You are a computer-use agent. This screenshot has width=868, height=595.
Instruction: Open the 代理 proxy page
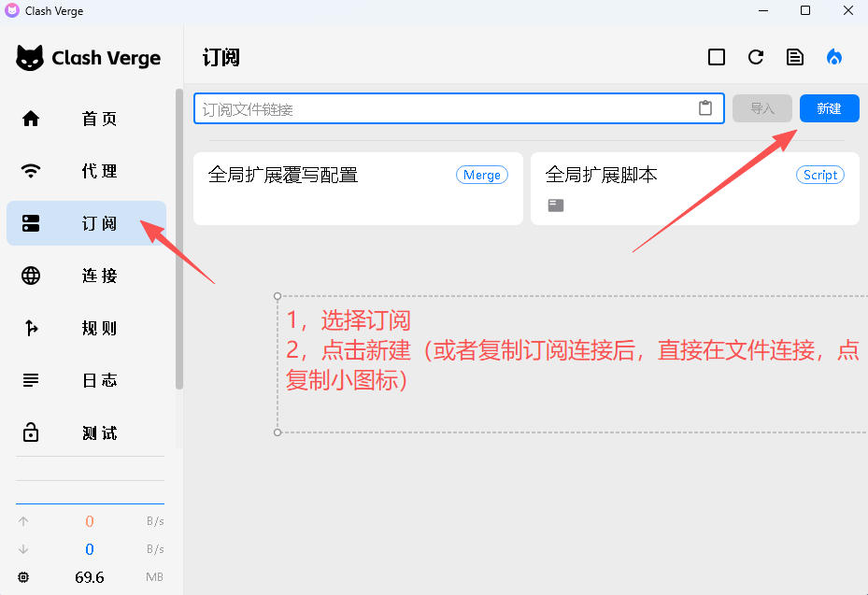pyautogui.click(x=86, y=171)
